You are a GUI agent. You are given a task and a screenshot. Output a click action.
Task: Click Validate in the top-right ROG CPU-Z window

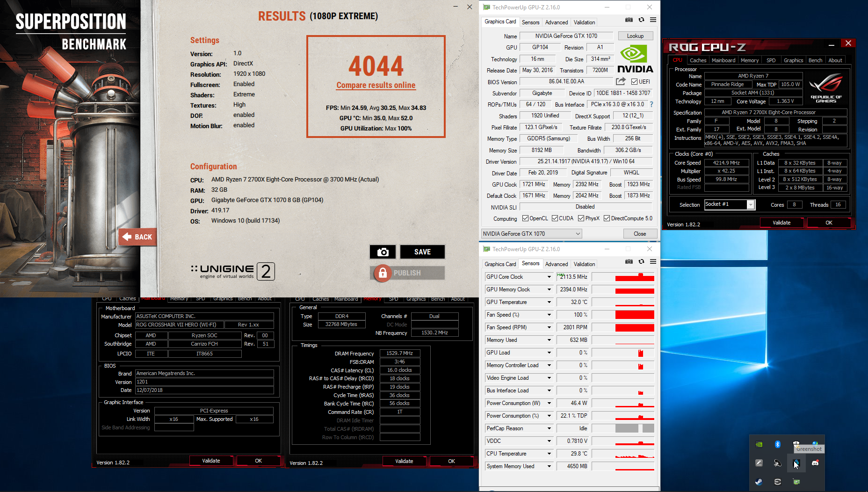click(781, 223)
